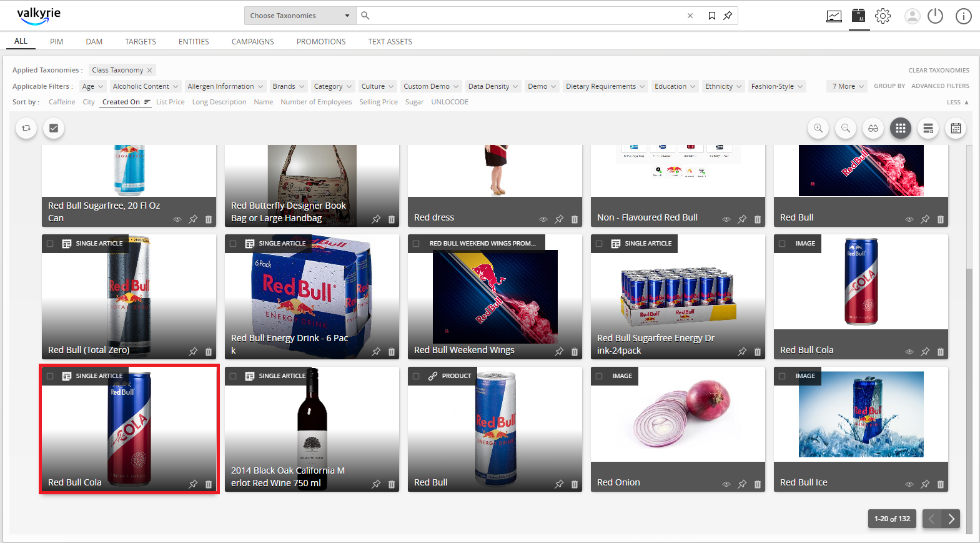Select checkbox on Red Onion image card
980x543 pixels.
tap(599, 376)
